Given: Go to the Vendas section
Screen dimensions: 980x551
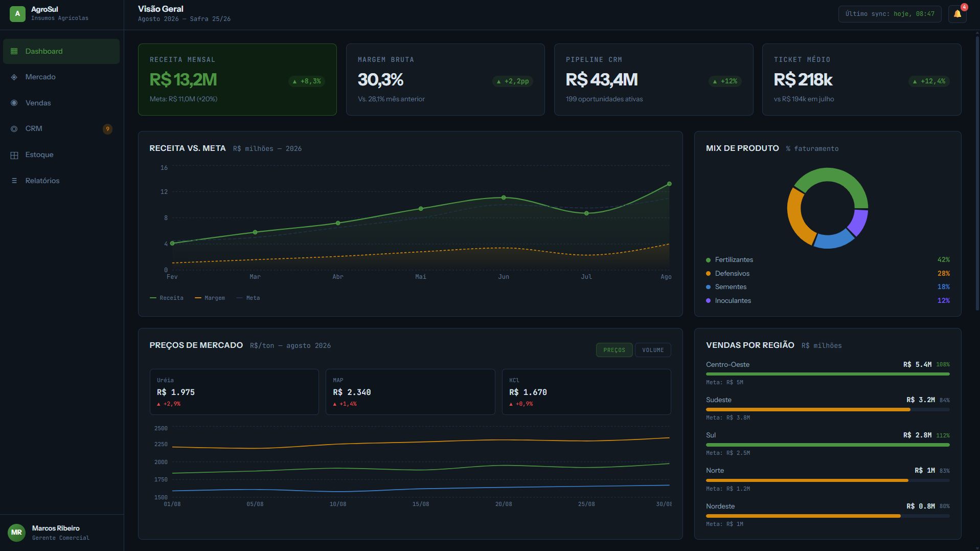Looking at the screenshot, I should 61,103.
